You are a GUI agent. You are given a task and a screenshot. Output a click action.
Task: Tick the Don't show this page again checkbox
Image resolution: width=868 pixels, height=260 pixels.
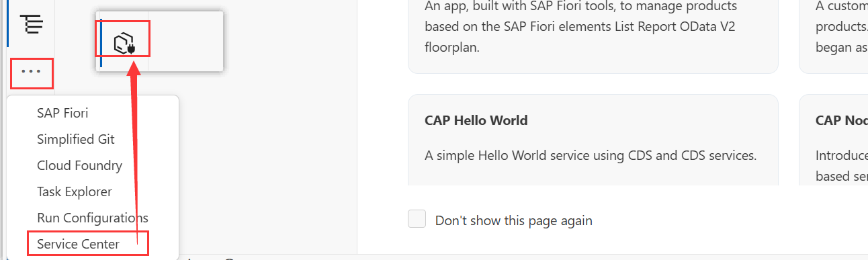(x=417, y=220)
